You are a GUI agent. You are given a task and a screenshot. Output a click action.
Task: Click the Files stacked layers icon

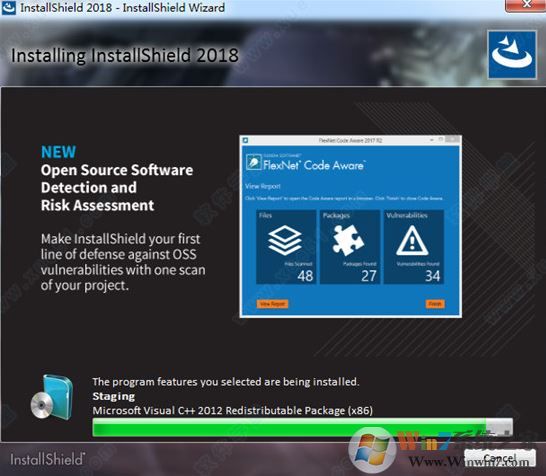285,240
